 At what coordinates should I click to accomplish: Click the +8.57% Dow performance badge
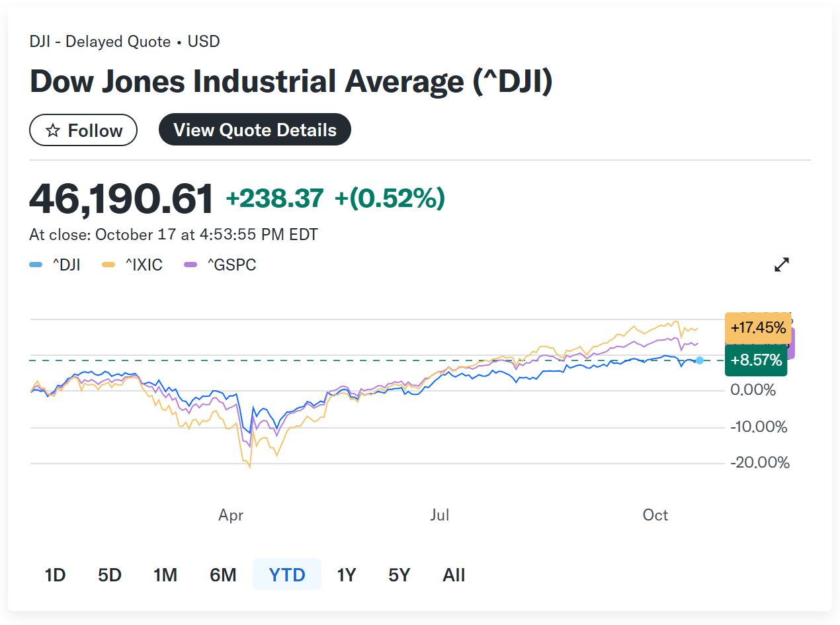point(756,360)
